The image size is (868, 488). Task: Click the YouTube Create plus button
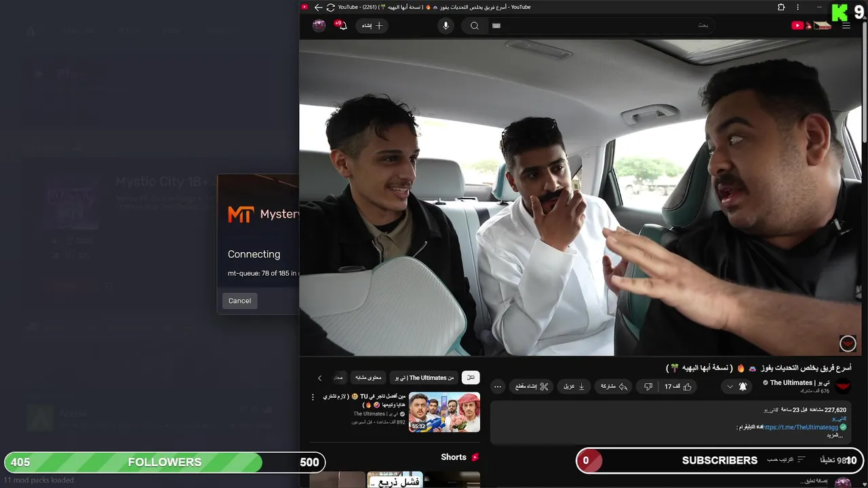[x=372, y=26]
